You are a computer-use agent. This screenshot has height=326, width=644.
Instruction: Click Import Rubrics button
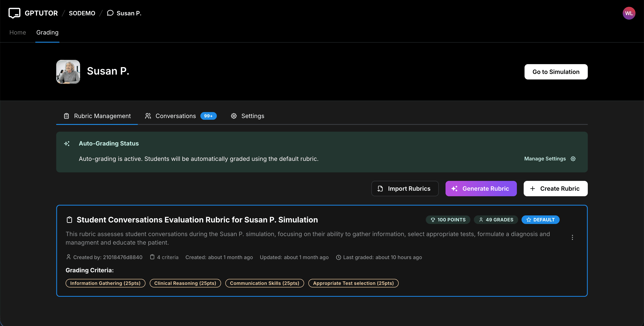coord(405,188)
